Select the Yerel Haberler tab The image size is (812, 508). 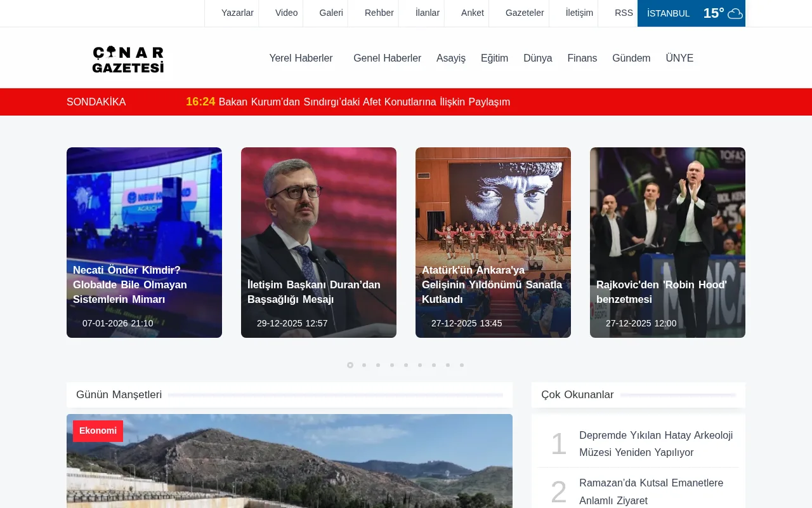click(x=301, y=58)
